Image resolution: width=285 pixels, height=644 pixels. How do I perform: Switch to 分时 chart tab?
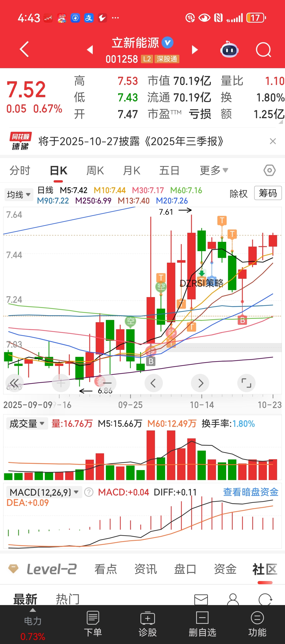click(x=20, y=171)
